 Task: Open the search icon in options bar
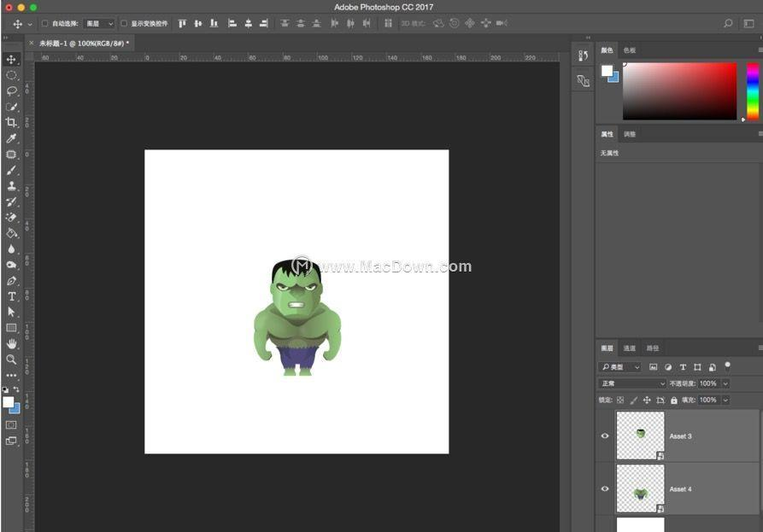tap(728, 23)
